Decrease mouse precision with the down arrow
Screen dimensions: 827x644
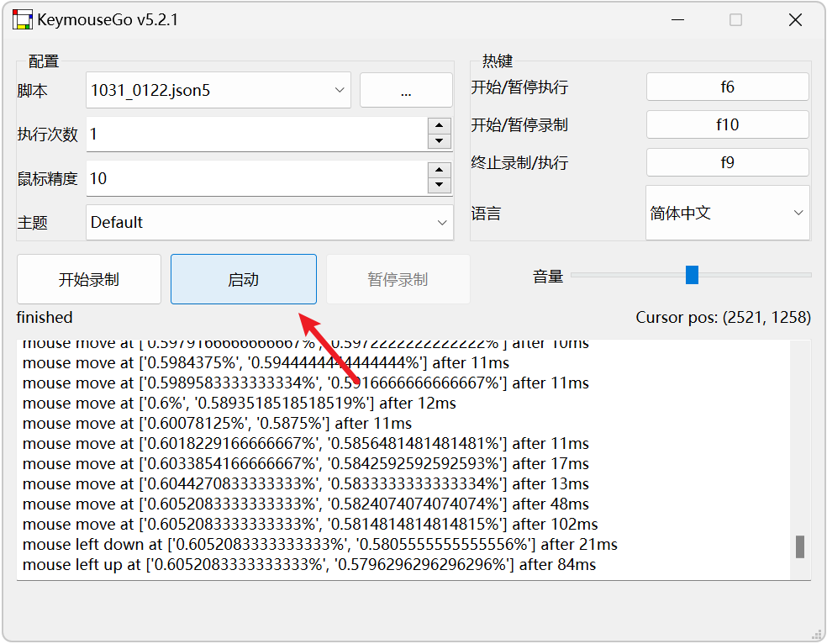(x=440, y=185)
